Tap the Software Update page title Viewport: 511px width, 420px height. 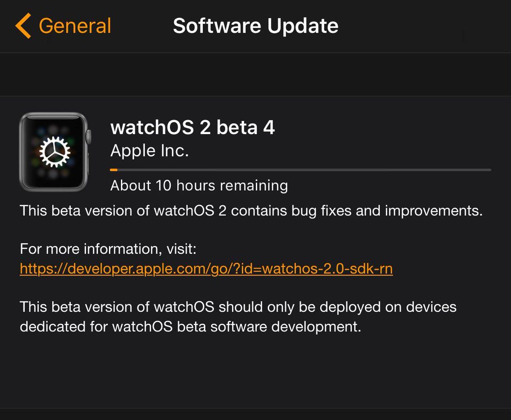click(255, 26)
